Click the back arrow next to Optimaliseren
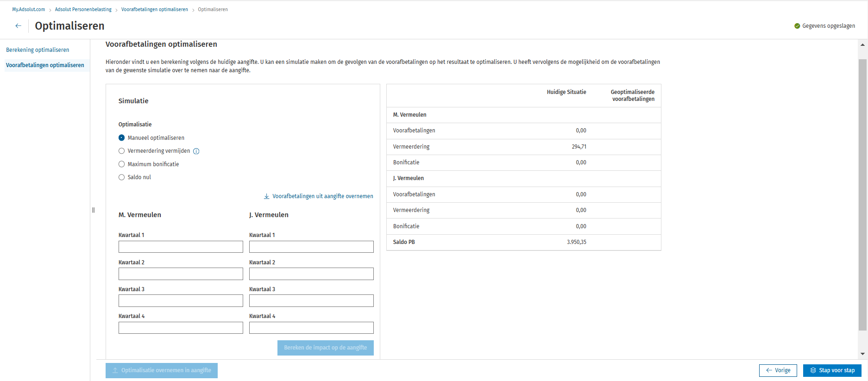Image resolution: width=868 pixels, height=381 pixels. point(18,26)
